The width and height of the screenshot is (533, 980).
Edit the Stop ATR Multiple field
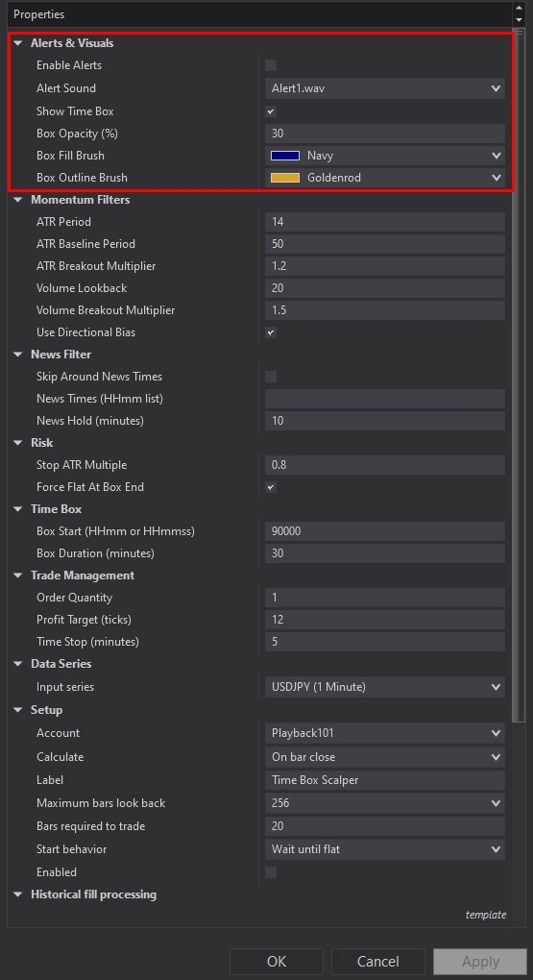[x=385, y=465]
